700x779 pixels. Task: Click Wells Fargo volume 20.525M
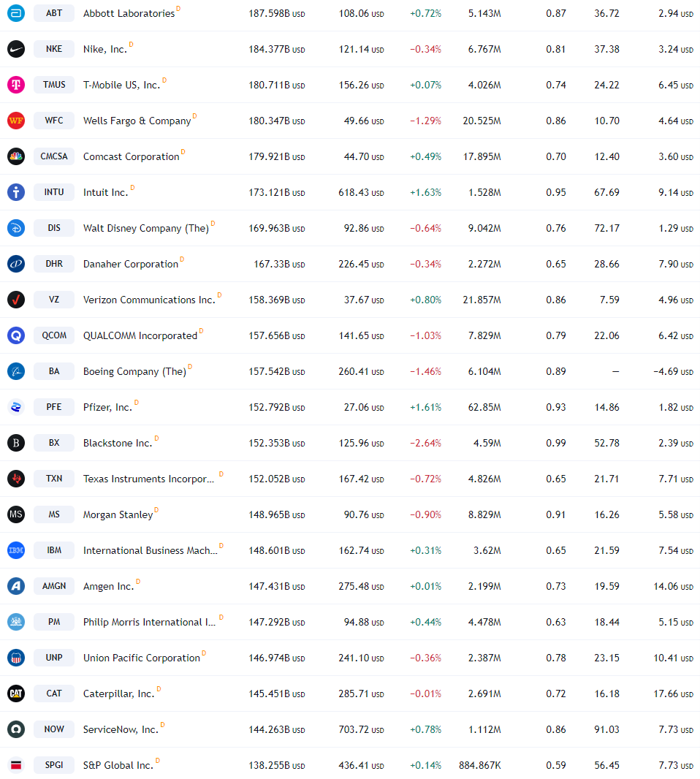(x=482, y=121)
